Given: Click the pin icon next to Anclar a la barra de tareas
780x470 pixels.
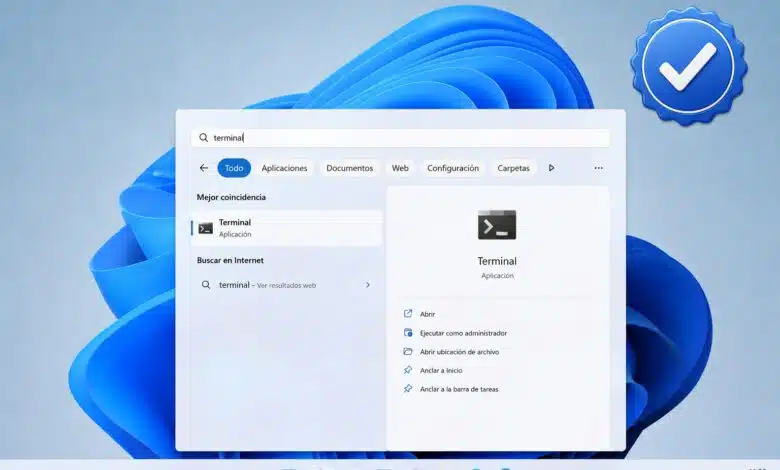Looking at the screenshot, I should coord(408,388).
